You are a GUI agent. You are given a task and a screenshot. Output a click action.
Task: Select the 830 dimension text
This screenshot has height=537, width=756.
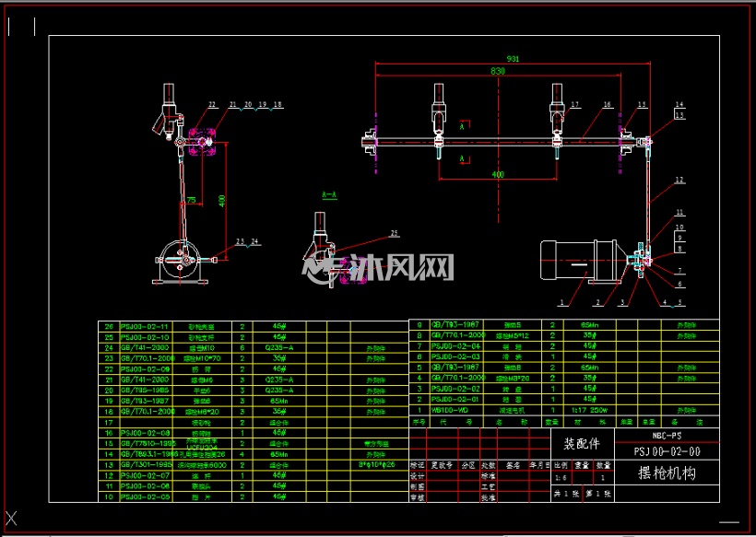(498, 71)
